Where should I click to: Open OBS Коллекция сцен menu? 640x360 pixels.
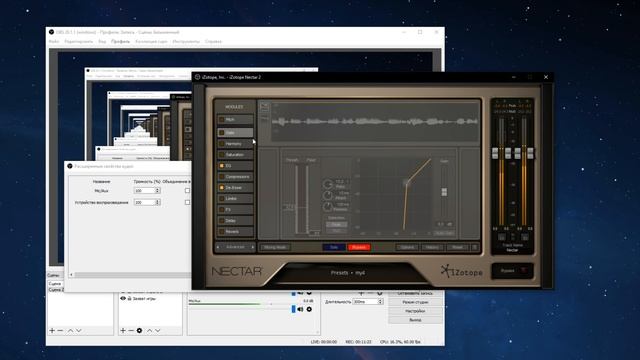click(x=151, y=42)
